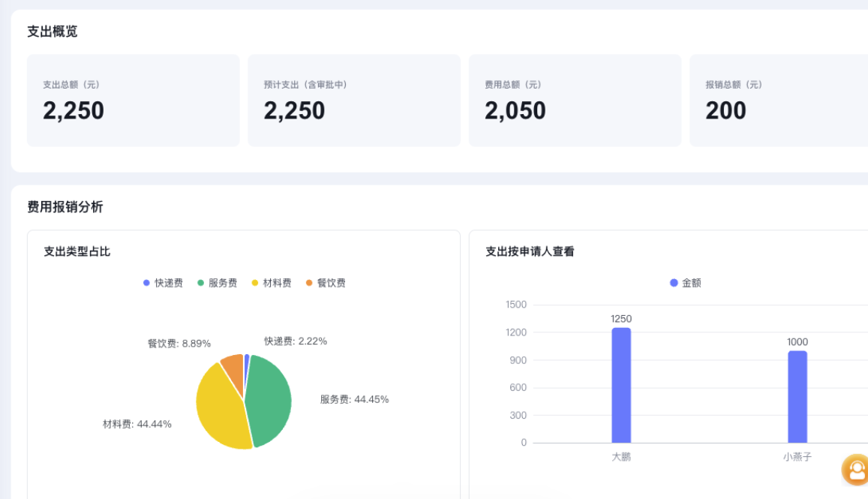
Task: Click the 200 报销总额 value
Action: pyautogui.click(x=725, y=111)
